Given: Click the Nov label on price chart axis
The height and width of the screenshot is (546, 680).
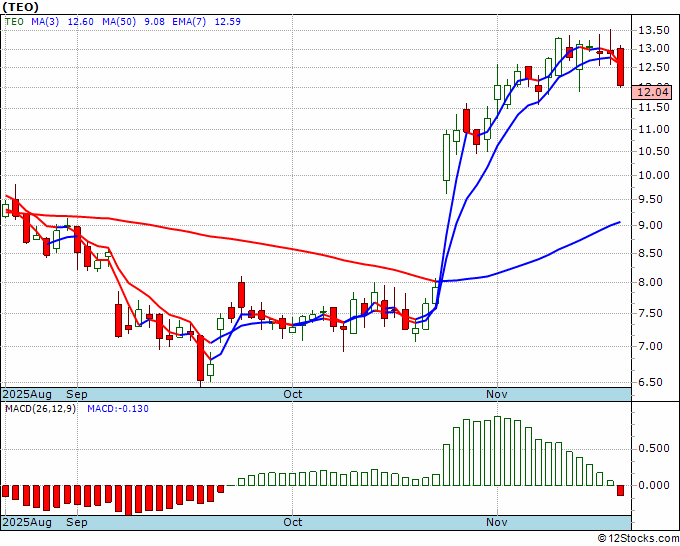Looking at the screenshot, I should [x=497, y=394].
